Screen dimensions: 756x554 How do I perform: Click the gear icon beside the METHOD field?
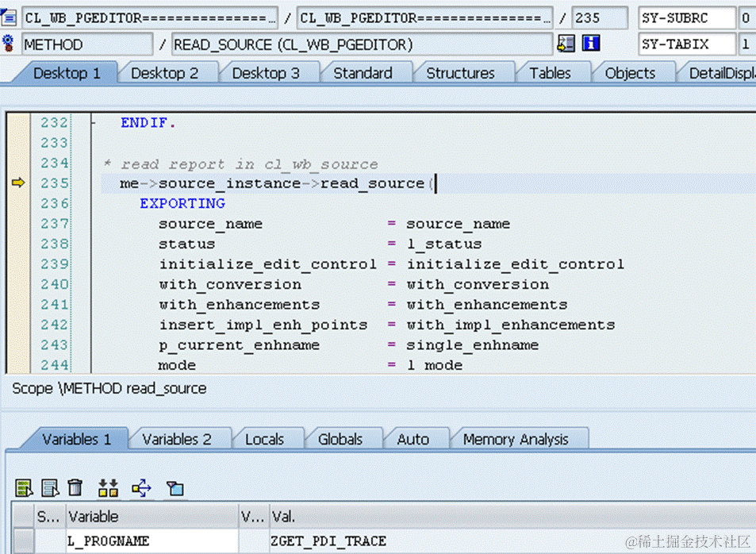[x=8, y=44]
